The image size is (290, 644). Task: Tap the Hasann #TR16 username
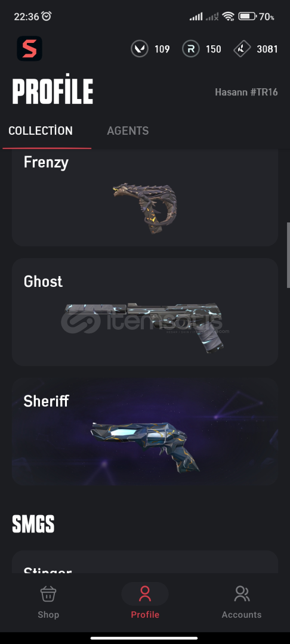click(246, 92)
